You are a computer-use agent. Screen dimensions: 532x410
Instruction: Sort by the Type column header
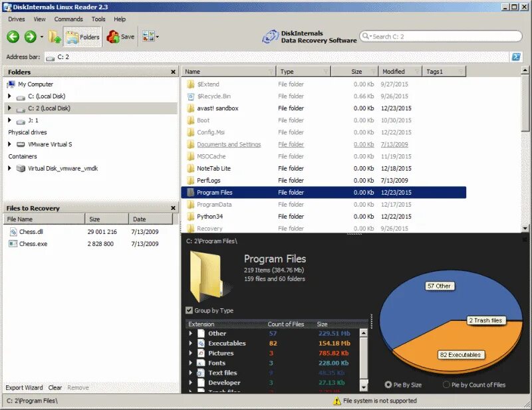tap(304, 72)
